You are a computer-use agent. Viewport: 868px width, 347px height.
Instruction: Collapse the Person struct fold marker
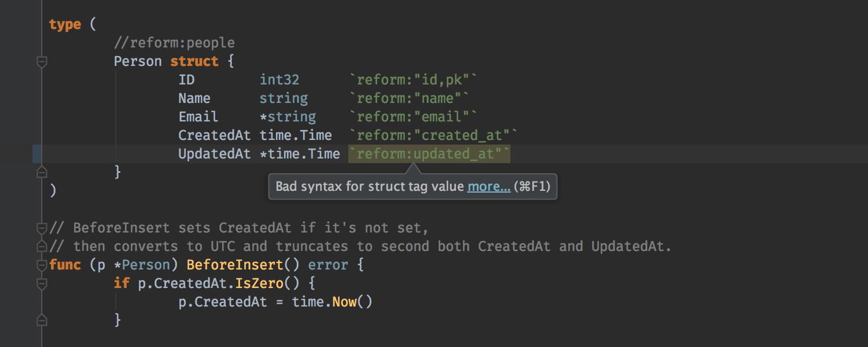(x=42, y=61)
